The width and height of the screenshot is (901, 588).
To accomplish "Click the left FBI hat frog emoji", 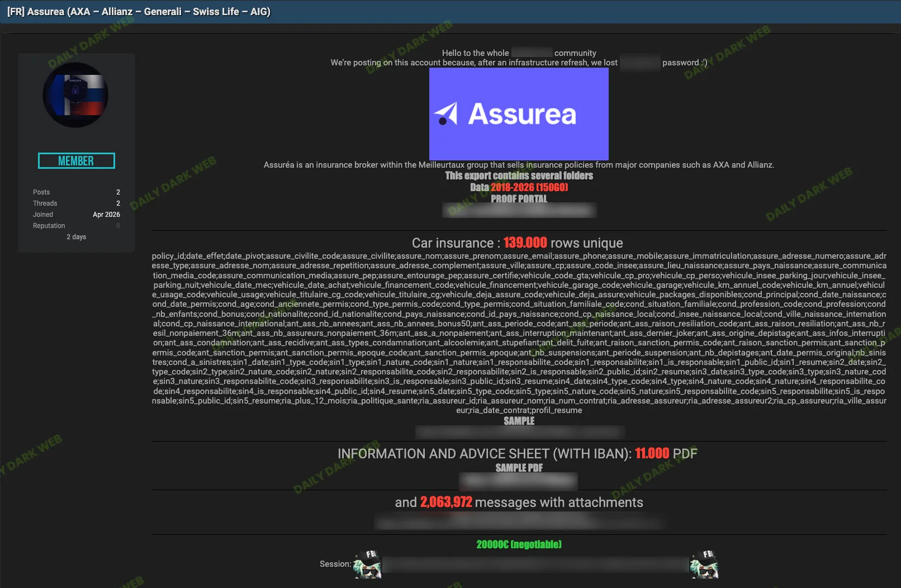I will tap(367, 564).
